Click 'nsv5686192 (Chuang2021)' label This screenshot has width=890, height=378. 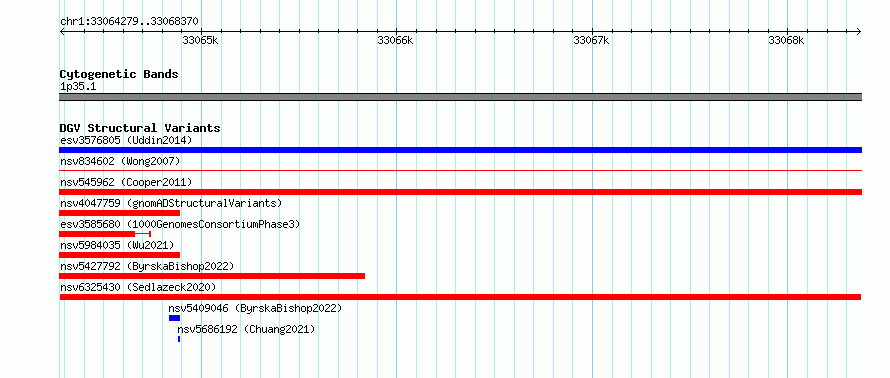click(x=246, y=329)
